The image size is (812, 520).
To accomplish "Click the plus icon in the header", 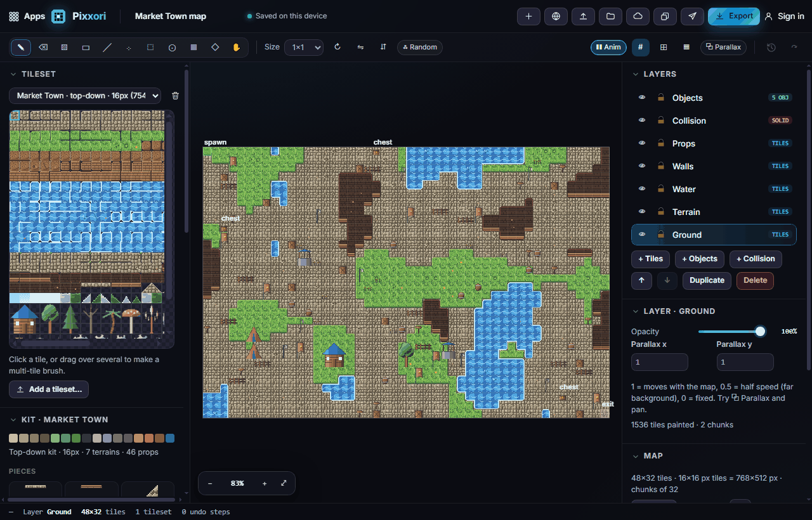I will pos(528,16).
